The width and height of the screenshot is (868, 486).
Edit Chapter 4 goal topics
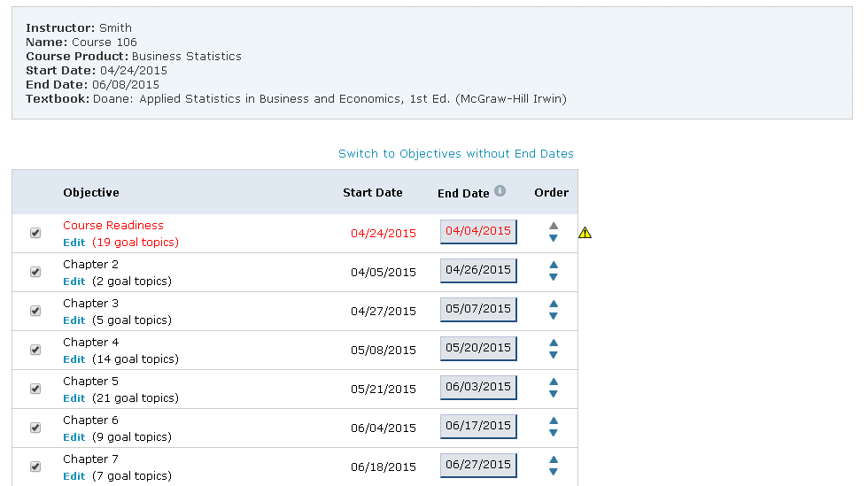[74, 359]
